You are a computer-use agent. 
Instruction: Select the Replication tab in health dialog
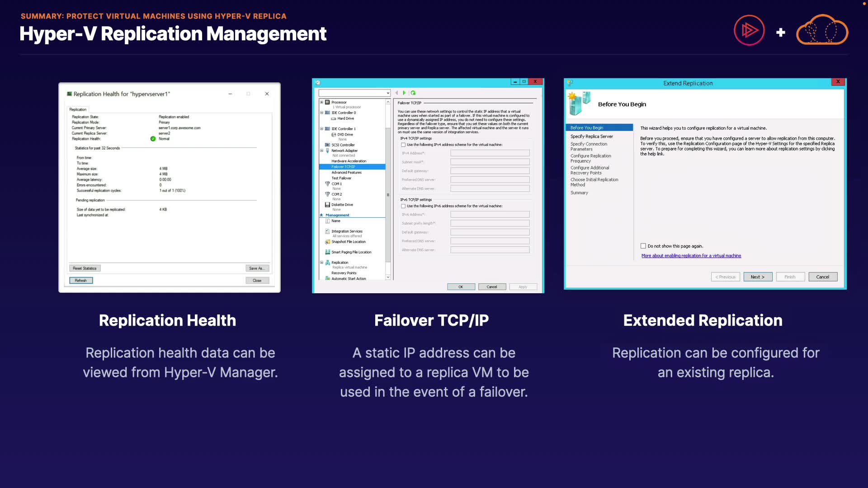pos(78,109)
